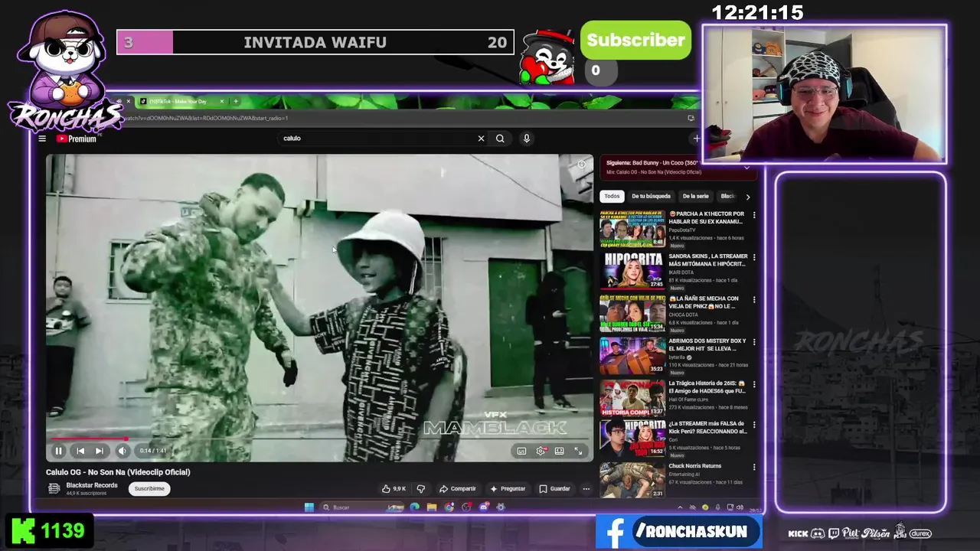Viewport: 980px width, 551px height.
Task: Open more actions menu below video
Action: (586, 488)
